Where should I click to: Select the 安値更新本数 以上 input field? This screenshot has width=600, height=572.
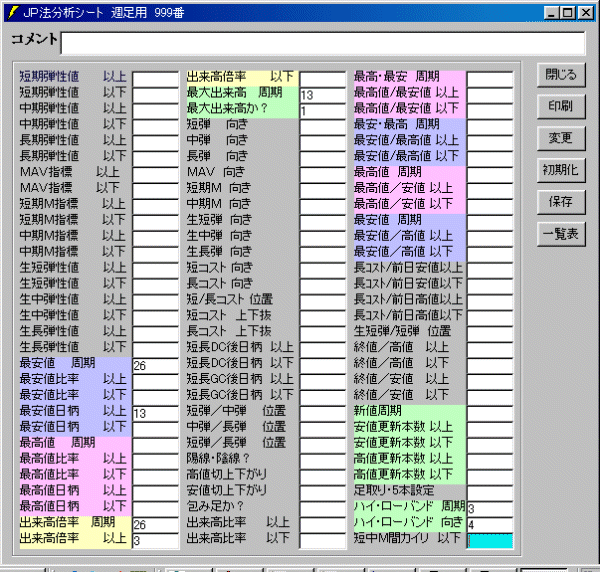pyautogui.click(x=490, y=429)
